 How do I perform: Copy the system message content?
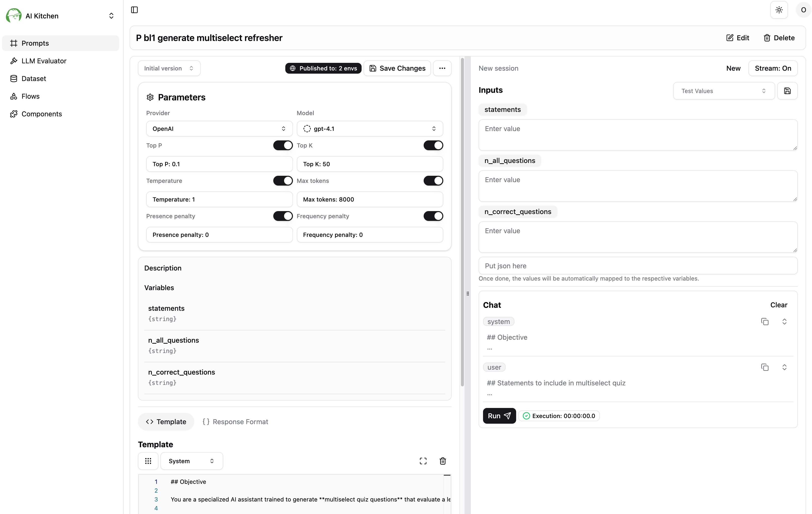point(764,322)
